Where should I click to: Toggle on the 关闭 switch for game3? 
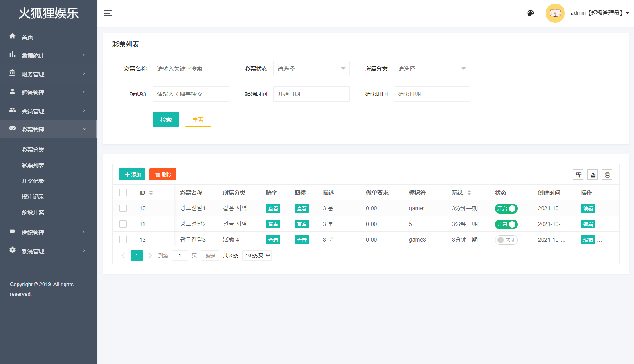coord(506,240)
